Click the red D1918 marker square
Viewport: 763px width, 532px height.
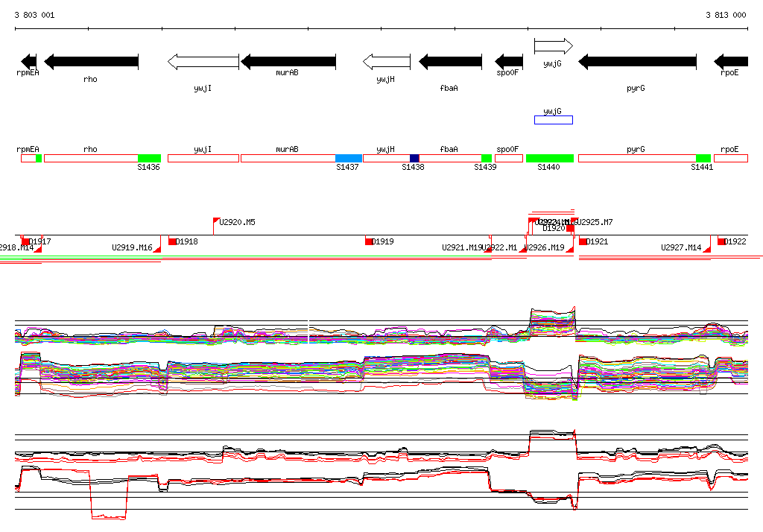coord(172,241)
